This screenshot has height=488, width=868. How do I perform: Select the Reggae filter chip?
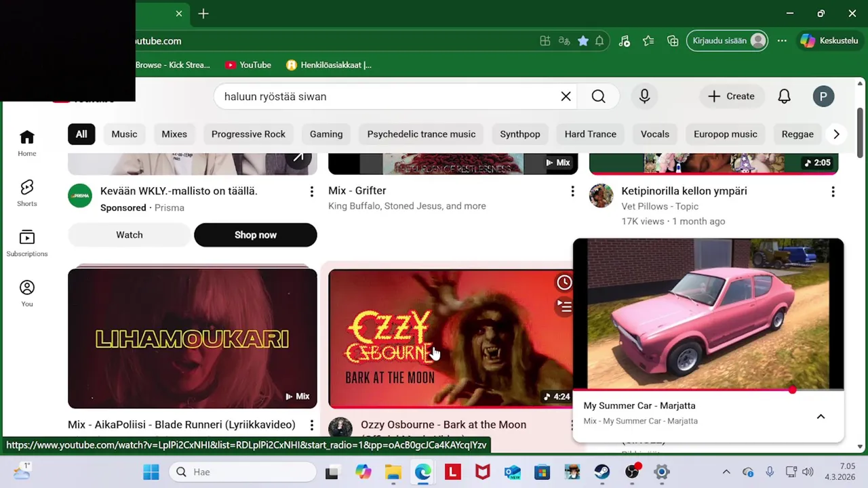click(x=797, y=134)
